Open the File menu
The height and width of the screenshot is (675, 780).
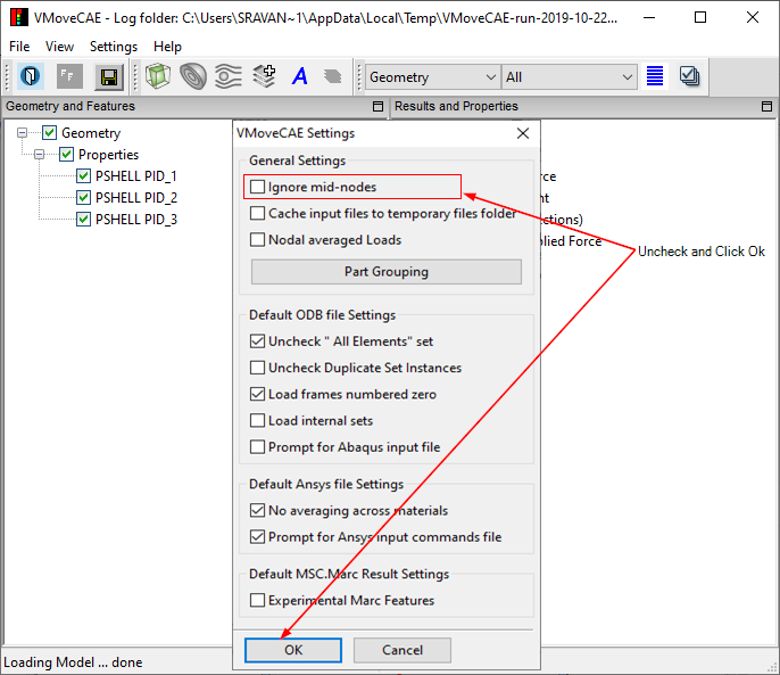(x=19, y=46)
